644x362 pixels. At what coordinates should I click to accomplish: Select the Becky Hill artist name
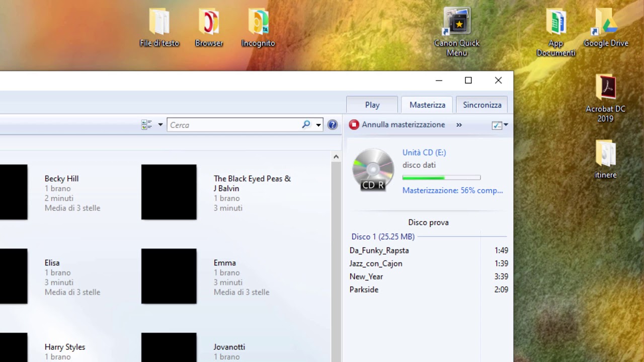pos(61,178)
